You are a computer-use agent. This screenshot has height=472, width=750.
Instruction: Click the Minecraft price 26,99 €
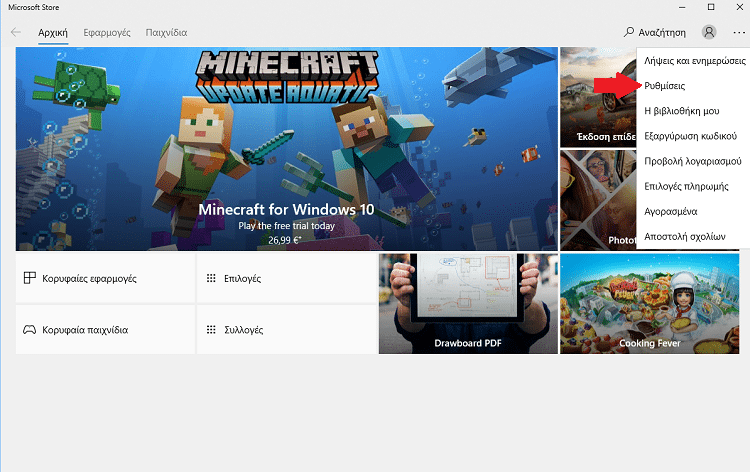tap(285, 240)
